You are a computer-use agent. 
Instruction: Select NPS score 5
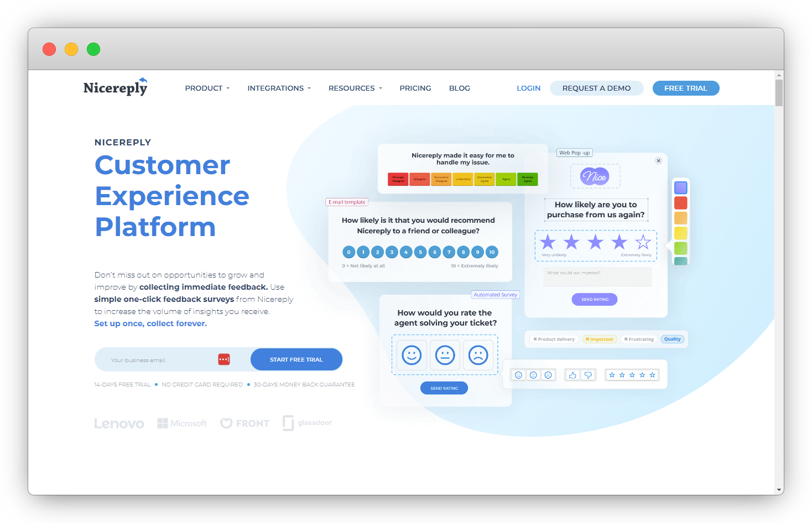pos(420,252)
